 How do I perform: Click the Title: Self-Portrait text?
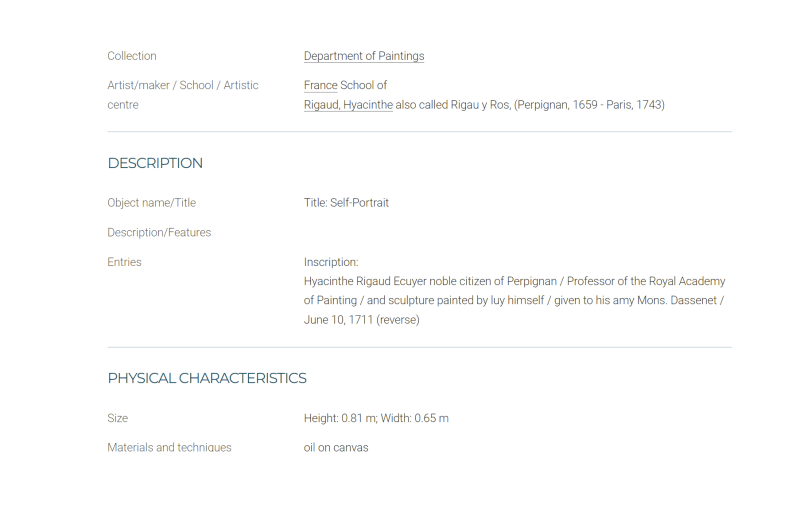point(346,203)
